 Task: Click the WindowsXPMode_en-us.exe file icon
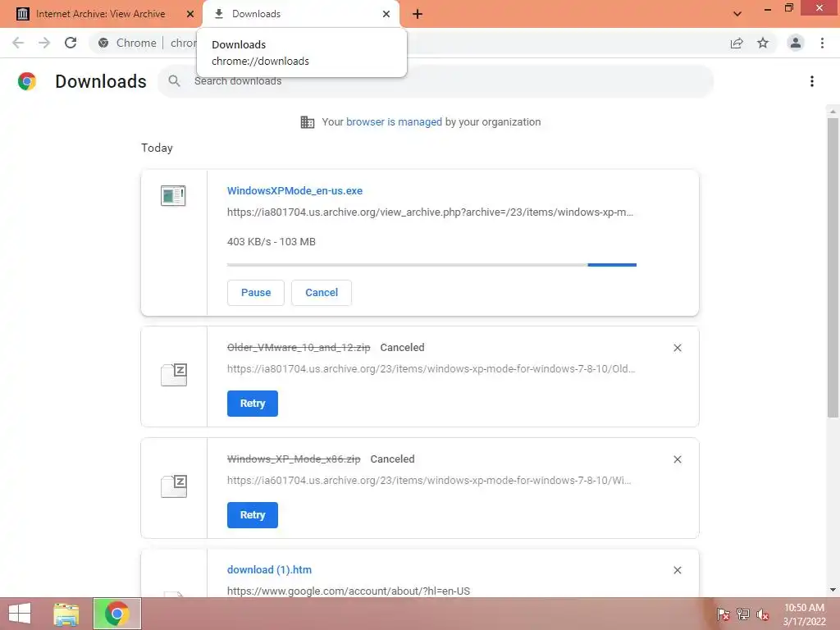pyautogui.click(x=173, y=195)
